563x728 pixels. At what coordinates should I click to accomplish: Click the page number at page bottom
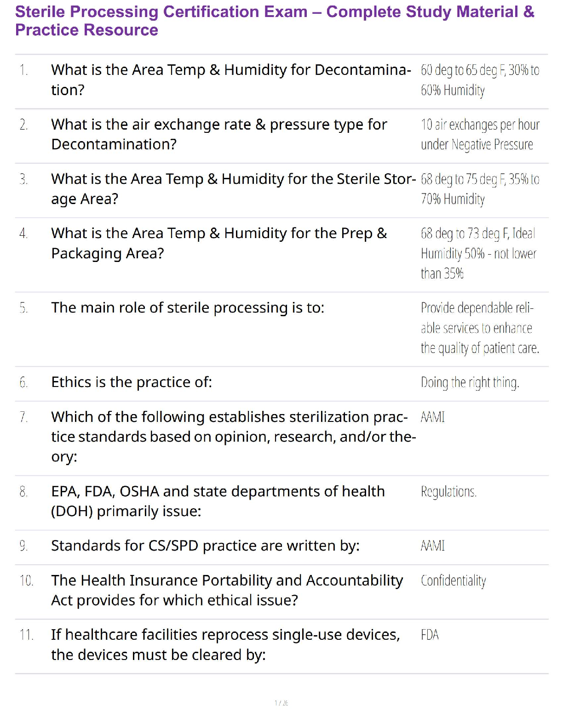(281, 703)
